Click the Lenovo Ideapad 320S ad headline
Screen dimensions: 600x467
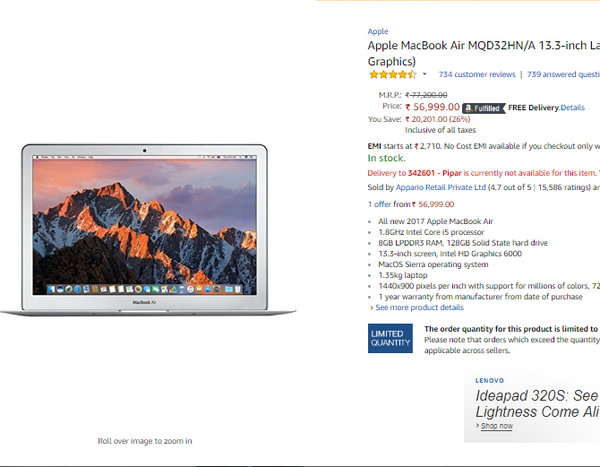coord(537,404)
